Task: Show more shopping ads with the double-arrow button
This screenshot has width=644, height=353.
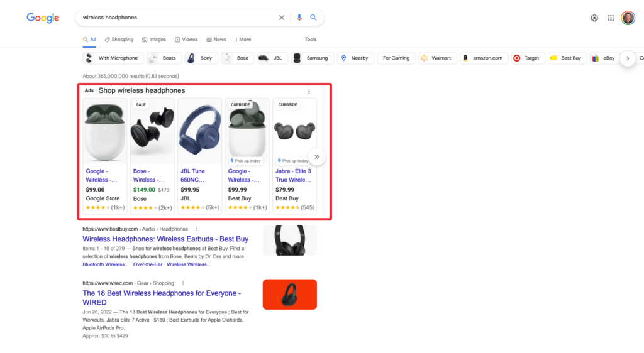Action: coord(317,156)
